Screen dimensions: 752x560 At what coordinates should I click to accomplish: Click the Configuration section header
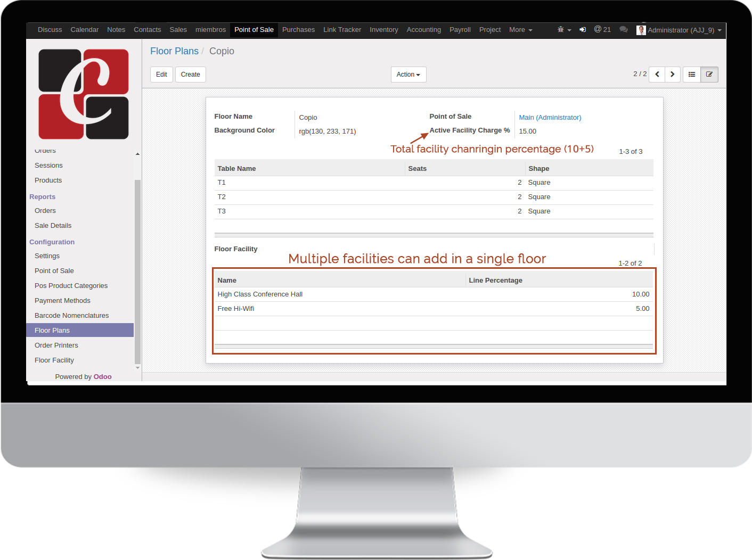click(52, 242)
